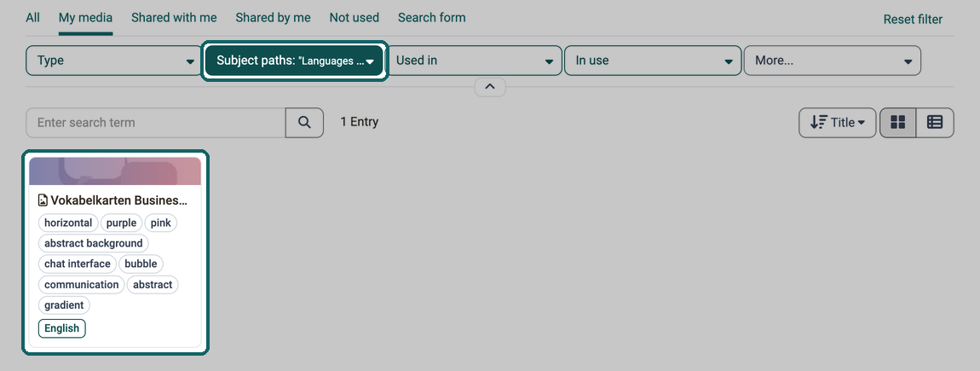Open the Type filter dropdown
This screenshot has width=980, height=371.
click(x=113, y=61)
